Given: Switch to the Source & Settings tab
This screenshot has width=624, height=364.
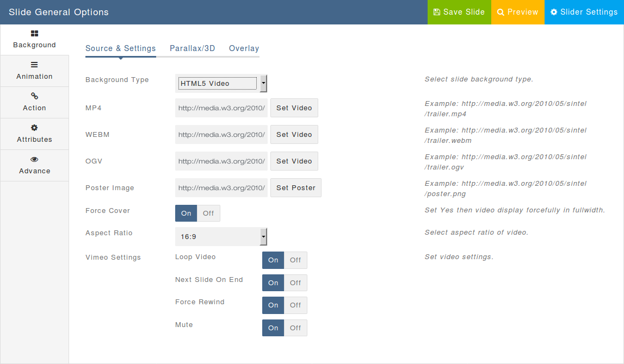Looking at the screenshot, I should tap(121, 48).
